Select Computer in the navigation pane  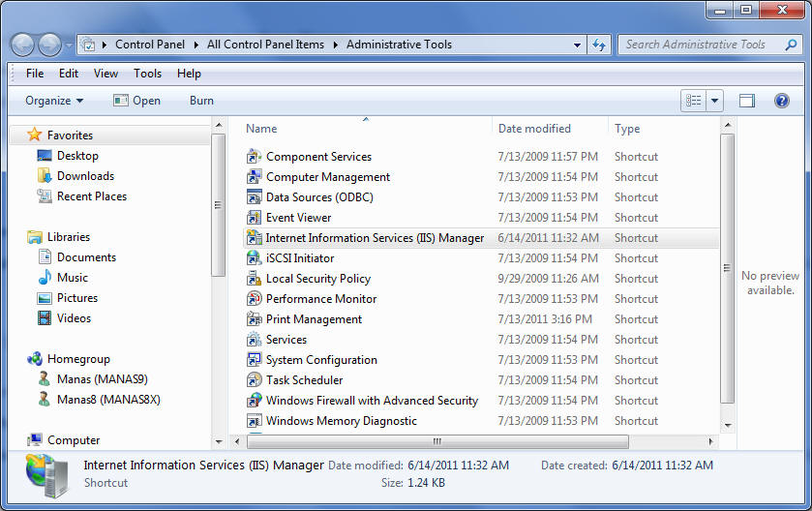click(74, 440)
